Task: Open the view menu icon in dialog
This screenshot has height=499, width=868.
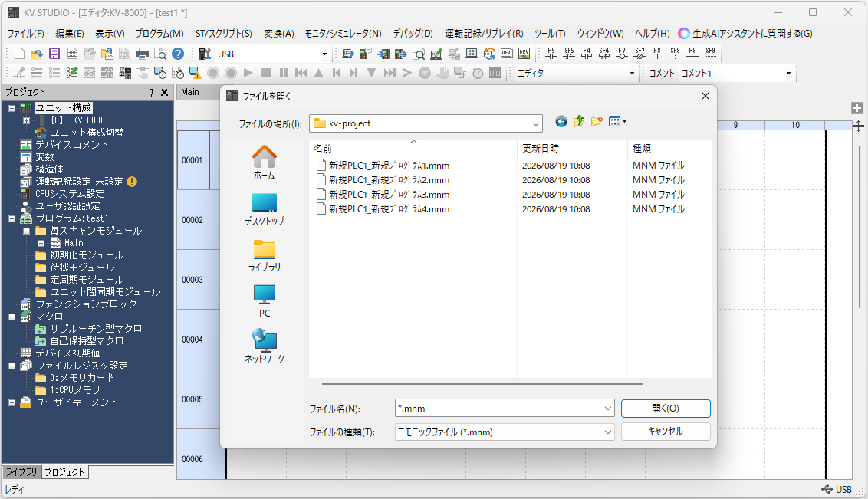Action: pyautogui.click(x=617, y=122)
